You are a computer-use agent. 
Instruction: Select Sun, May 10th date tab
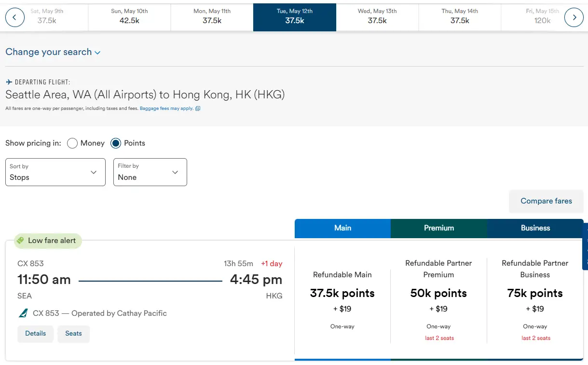pyautogui.click(x=129, y=16)
